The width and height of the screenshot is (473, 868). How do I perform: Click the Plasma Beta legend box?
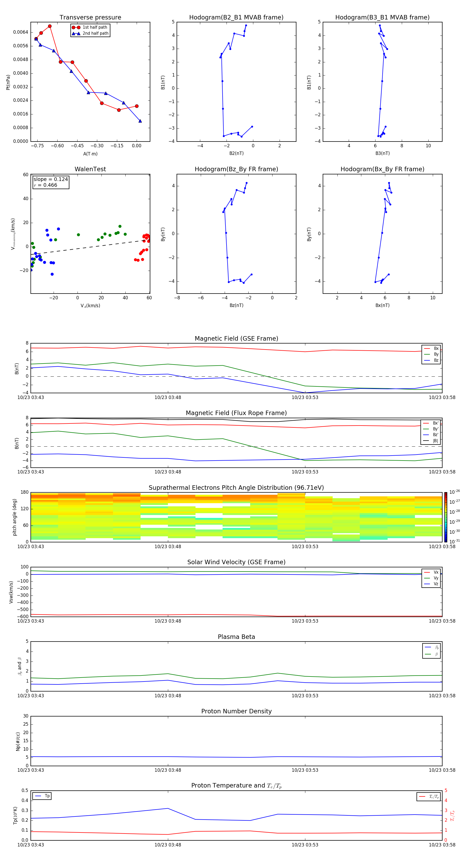(x=431, y=651)
